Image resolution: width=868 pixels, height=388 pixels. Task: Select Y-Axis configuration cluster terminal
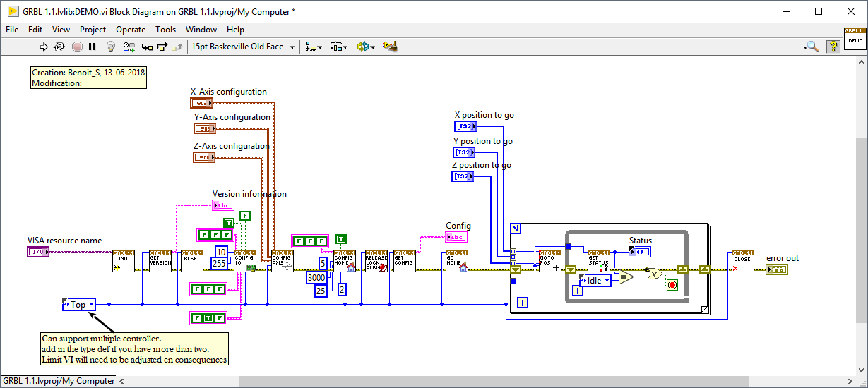205,128
